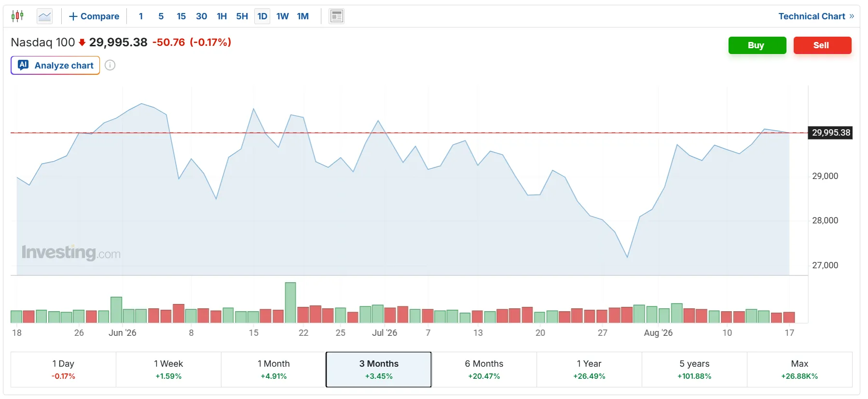Screen dimensions: 868x399
Task: Click the Compare button
Action: click(94, 16)
